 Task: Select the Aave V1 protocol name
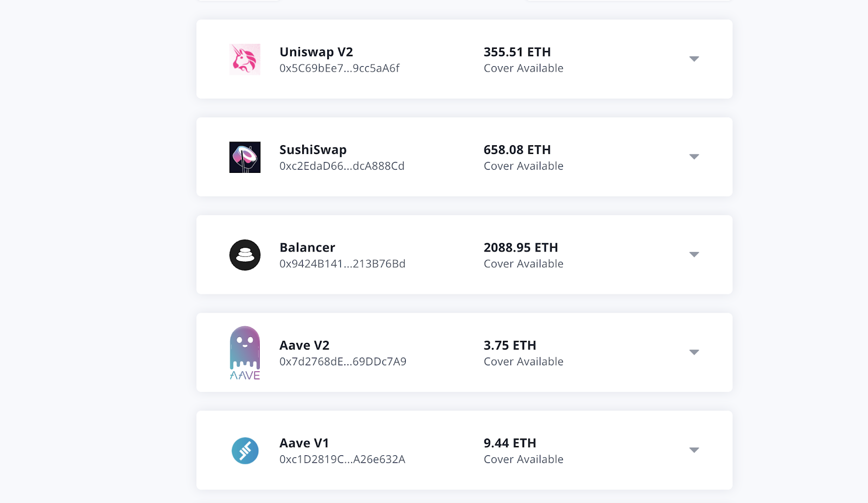[x=304, y=443]
